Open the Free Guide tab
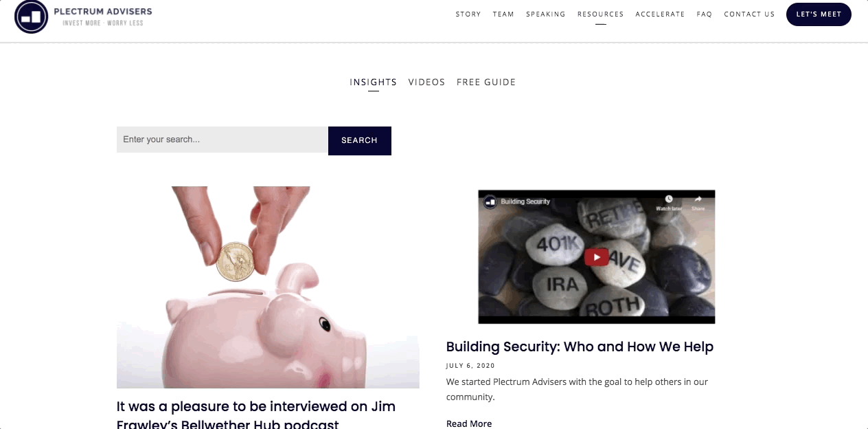Image resolution: width=868 pixels, height=429 pixels. point(486,82)
